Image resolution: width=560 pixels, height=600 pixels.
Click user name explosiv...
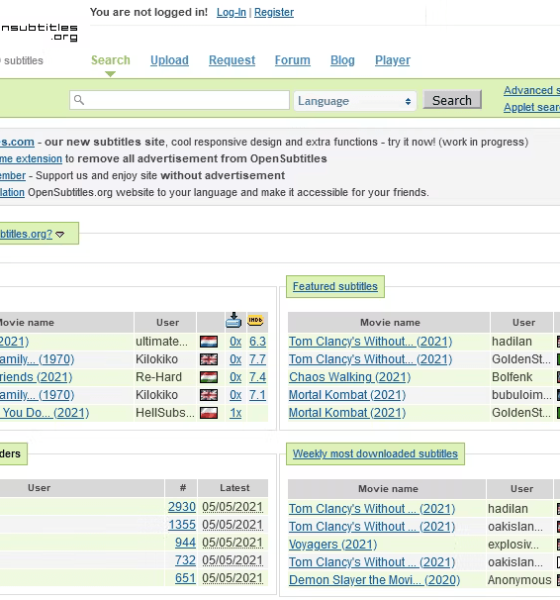(x=513, y=544)
